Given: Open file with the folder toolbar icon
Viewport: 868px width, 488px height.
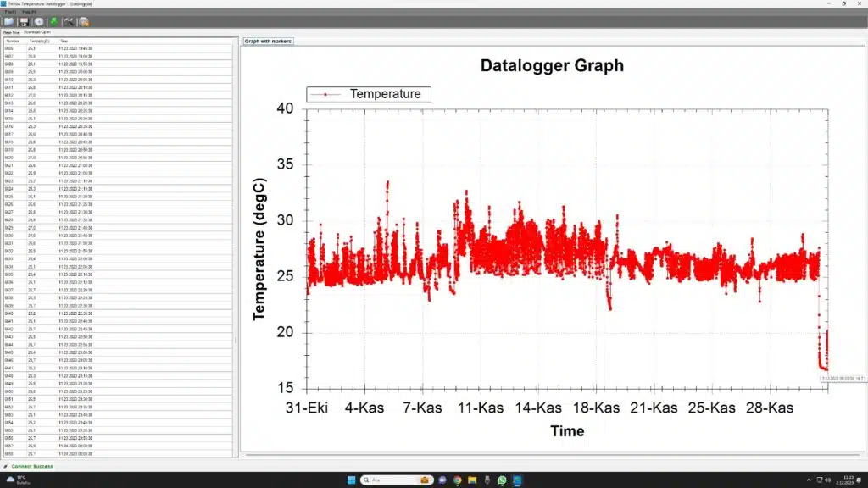Looking at the screenshot, I should click(x=8, y=22).
